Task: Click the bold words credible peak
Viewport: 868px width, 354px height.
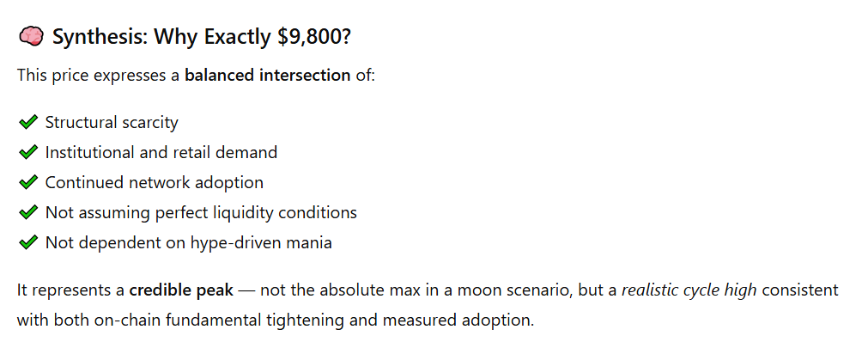Action: [x=180, y=290]
